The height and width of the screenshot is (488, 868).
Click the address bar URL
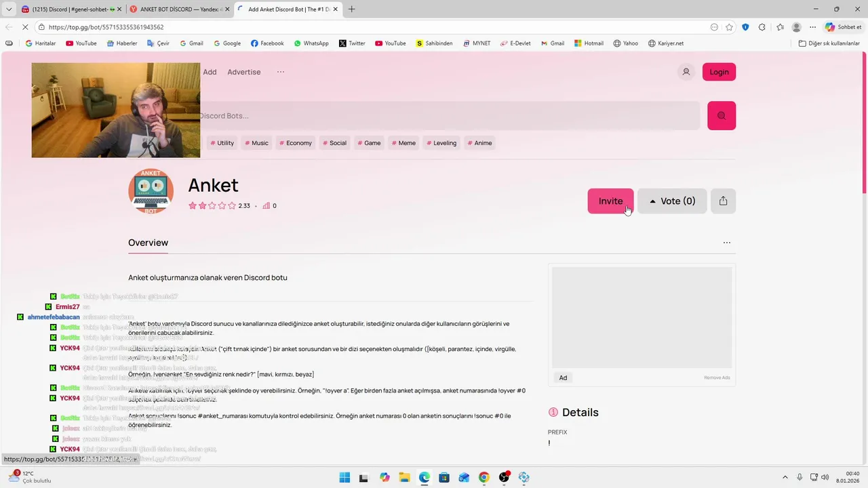[106, 27]
